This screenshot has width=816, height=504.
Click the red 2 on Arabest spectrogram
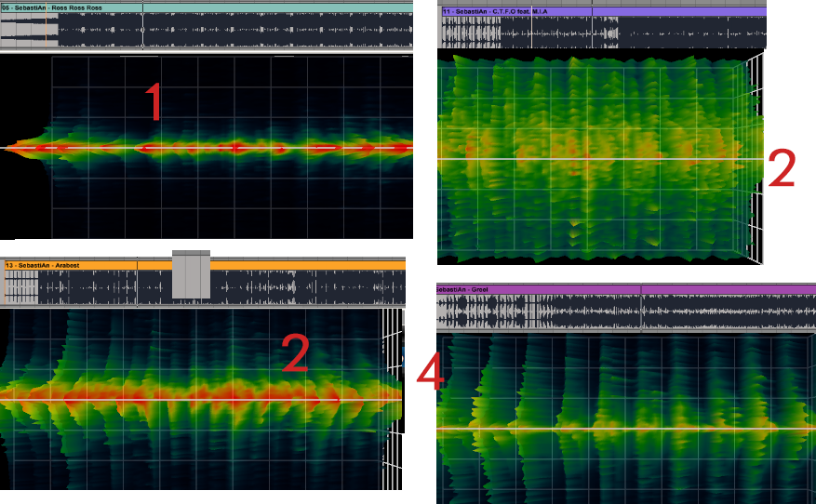(x=296, y=353)
